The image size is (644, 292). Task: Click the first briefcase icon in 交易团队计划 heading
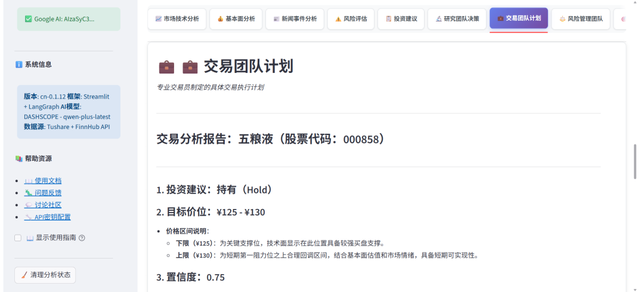[x=166, y=66]
